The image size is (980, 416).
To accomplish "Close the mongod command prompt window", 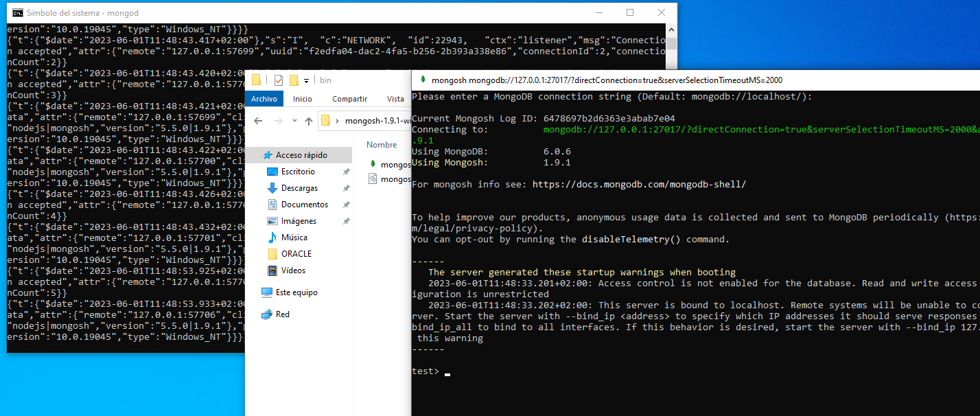I will point(662,12).
